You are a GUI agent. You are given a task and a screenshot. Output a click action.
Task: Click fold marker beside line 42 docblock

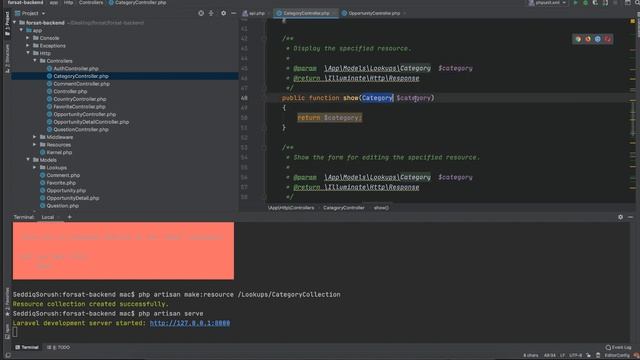(x=264, y=38)
